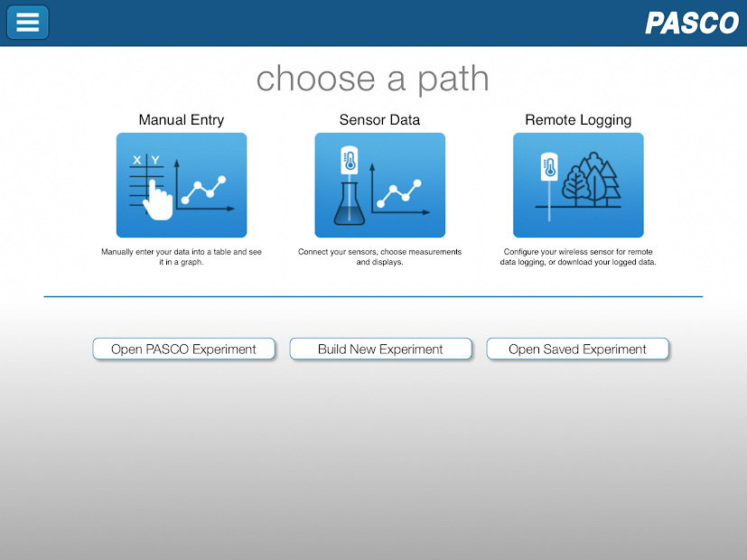747x560 pixels.
Task: Click the "Remote Logging" title label
Action: tap(578, 120)
